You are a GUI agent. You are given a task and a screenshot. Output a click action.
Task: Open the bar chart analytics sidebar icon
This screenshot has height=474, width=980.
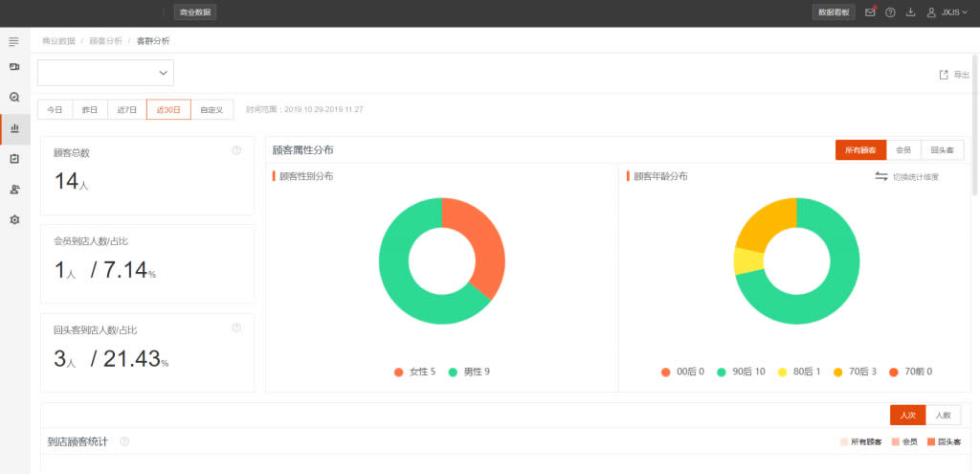14,127
